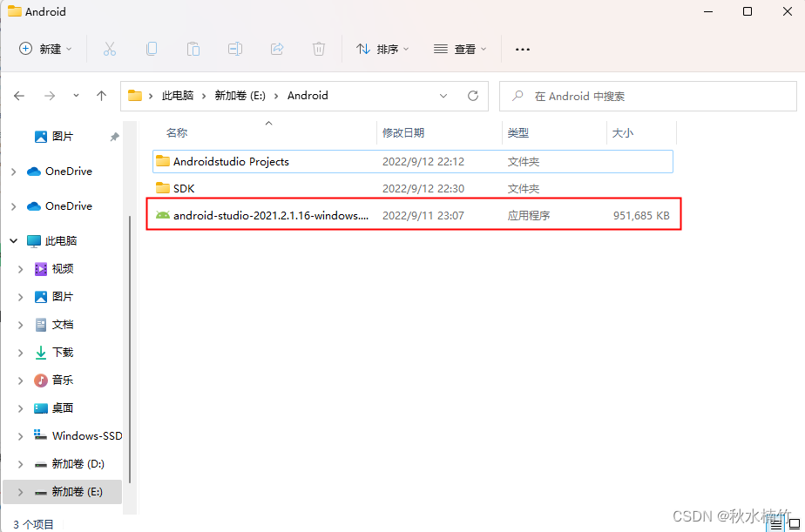Open the 排序 (Sort) dropdown
The height and width of the screenshot is (532, 805).
click(x=383, y=50)
